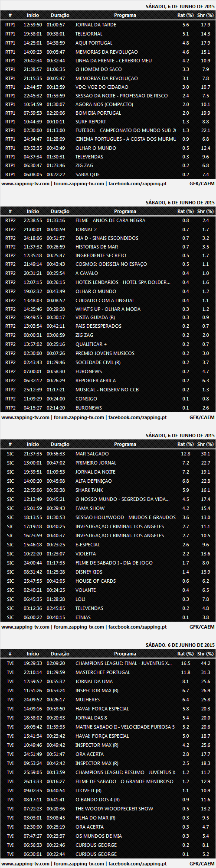Click the GFK/CAEM label under RTP1 table
Viewport: 216px width, 868px height.
pyautogui.click(x=202, y=184)
